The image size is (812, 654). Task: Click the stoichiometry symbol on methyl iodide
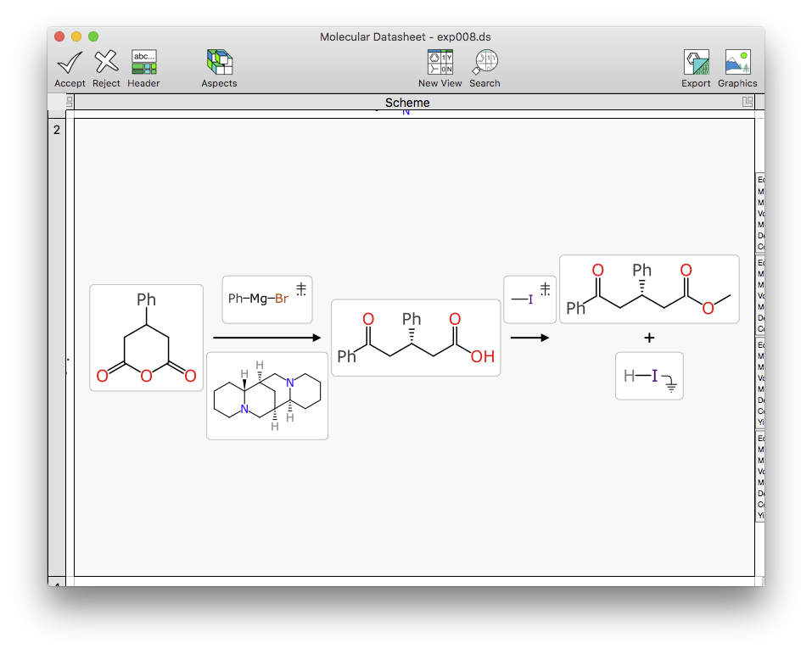(546, 289)
